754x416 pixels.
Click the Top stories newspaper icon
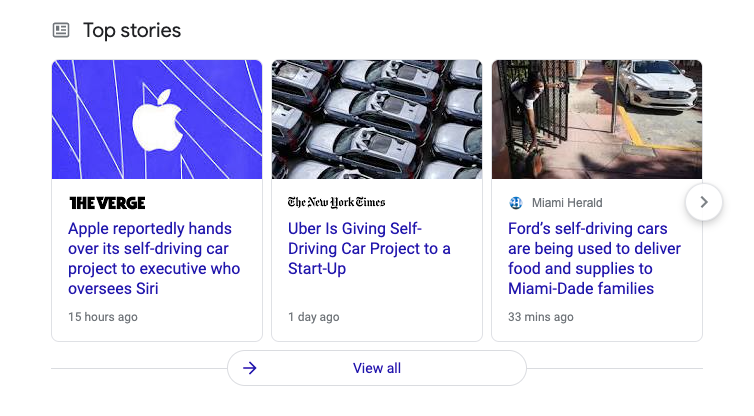61,30
